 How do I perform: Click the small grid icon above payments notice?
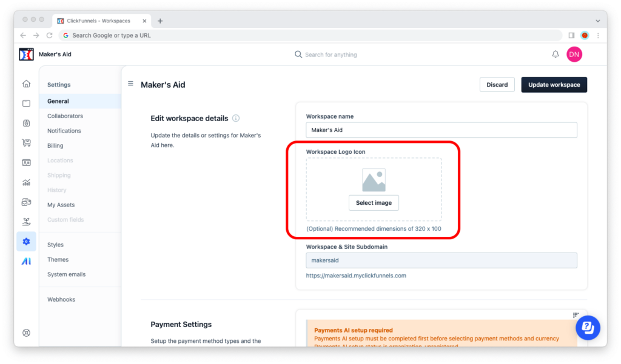[x=576, y=315]
